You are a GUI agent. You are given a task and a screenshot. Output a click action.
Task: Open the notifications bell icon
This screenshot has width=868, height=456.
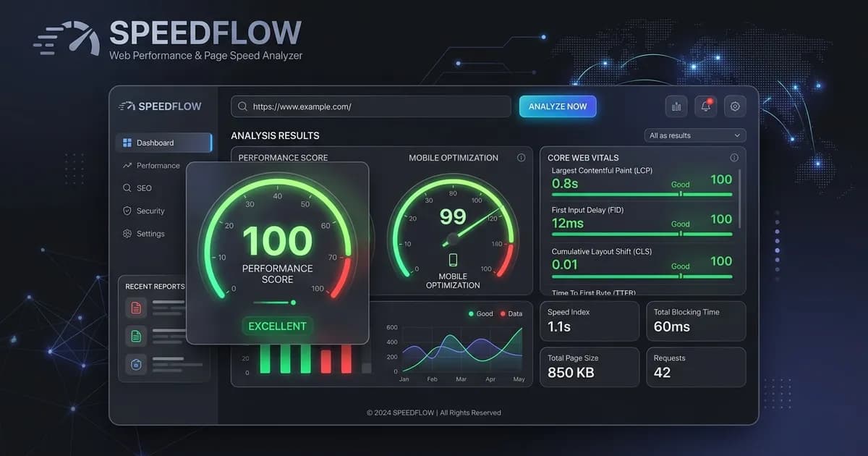coord(706,106)
